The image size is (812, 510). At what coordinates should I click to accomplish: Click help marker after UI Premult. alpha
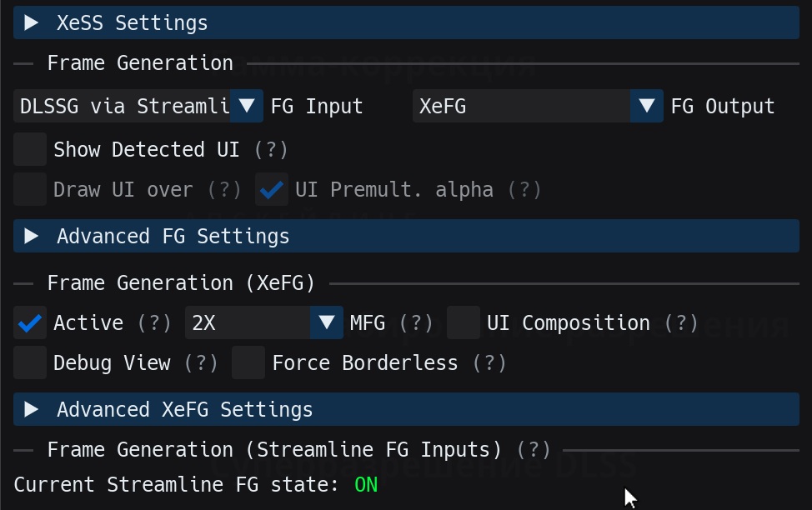(x=524, y=189)
